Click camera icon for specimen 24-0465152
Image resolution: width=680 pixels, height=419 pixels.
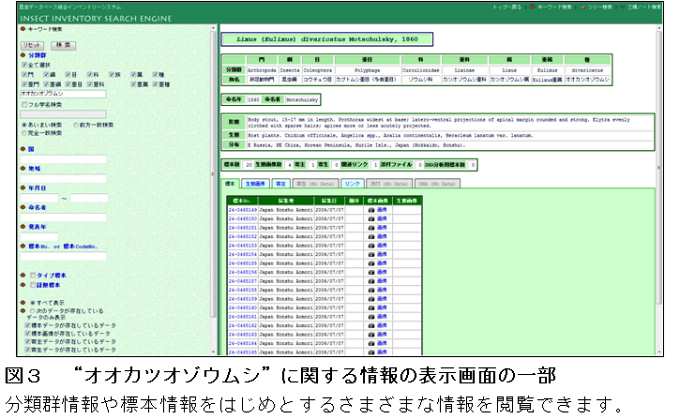(371, 236)
